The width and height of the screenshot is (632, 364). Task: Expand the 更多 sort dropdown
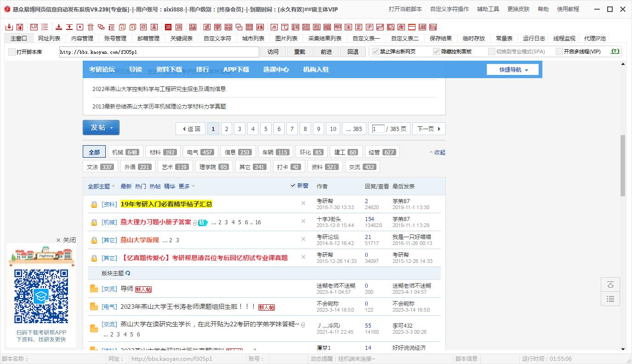click(x=187, y=186)
